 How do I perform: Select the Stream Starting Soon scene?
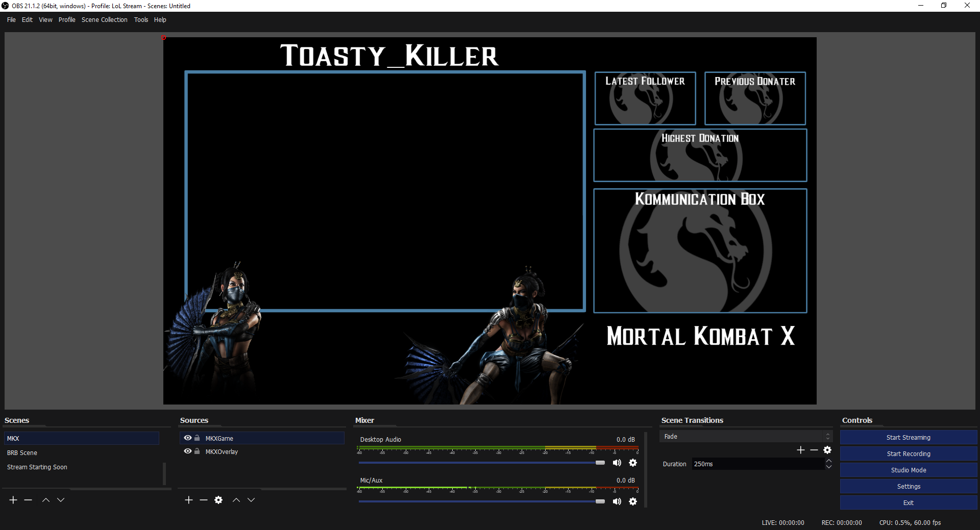[x=82, y=467]
